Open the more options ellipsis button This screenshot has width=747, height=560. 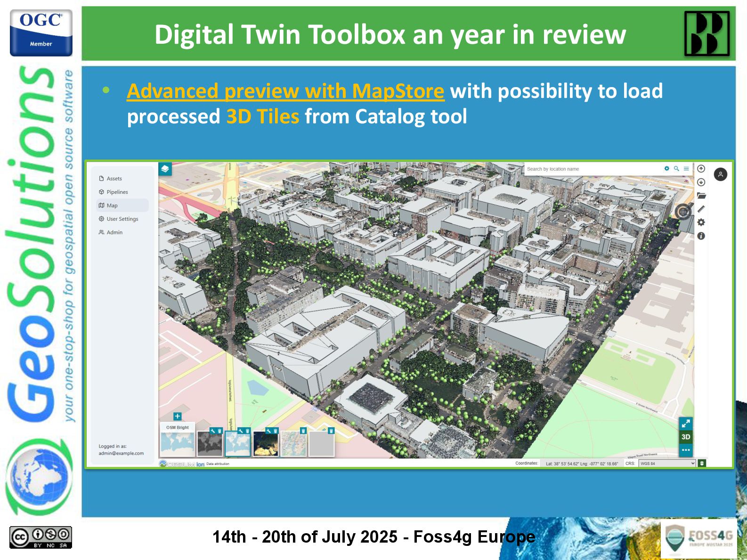pos(686,450)
